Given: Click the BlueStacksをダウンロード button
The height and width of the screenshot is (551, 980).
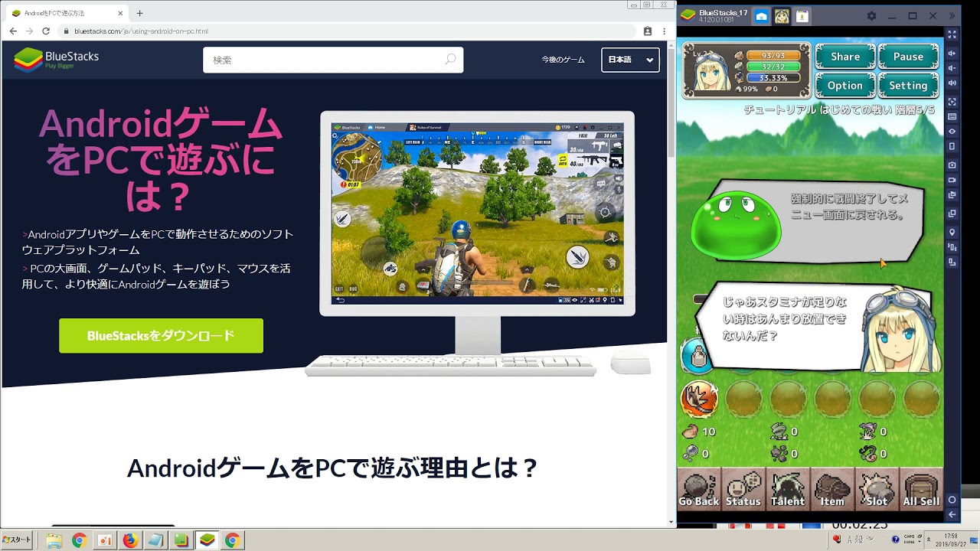Looking at the screenshot, I should [x=161, y=336].
